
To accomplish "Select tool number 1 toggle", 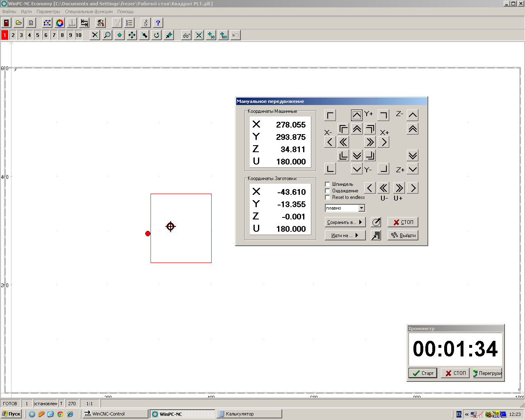I will 5,35.
